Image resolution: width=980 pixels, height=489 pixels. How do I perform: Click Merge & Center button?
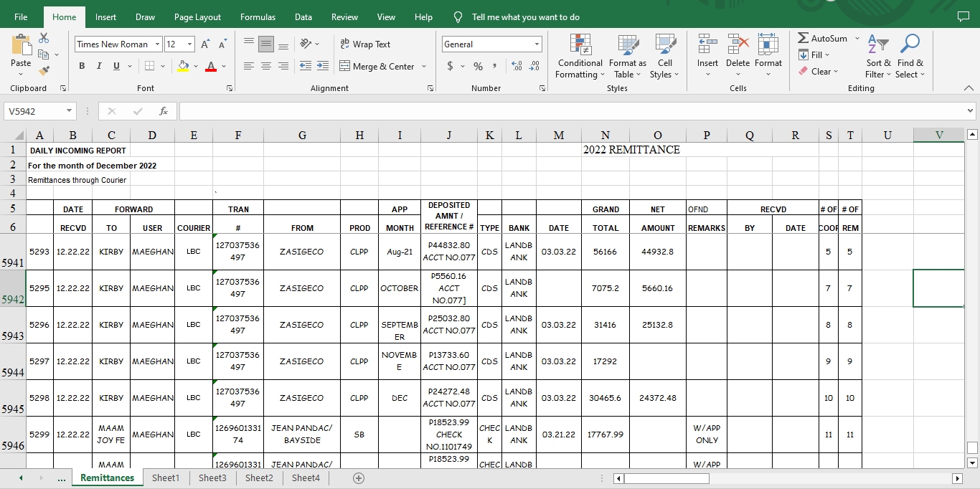click(377, 67)
